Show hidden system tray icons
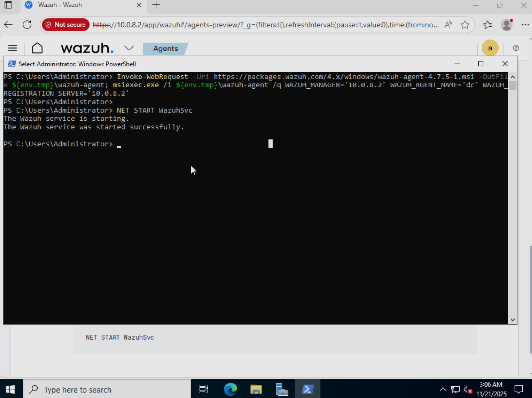Viewport: 532px width, 398px height. pos(443,390)
